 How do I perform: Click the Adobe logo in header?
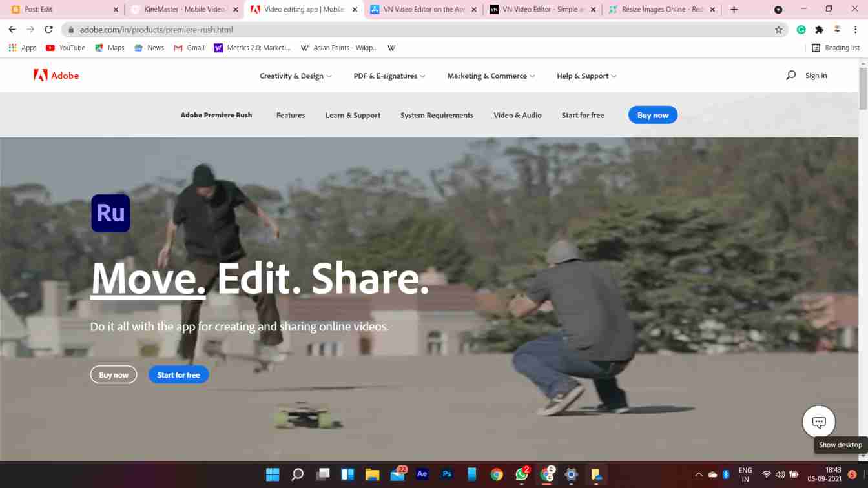[56, 76]
